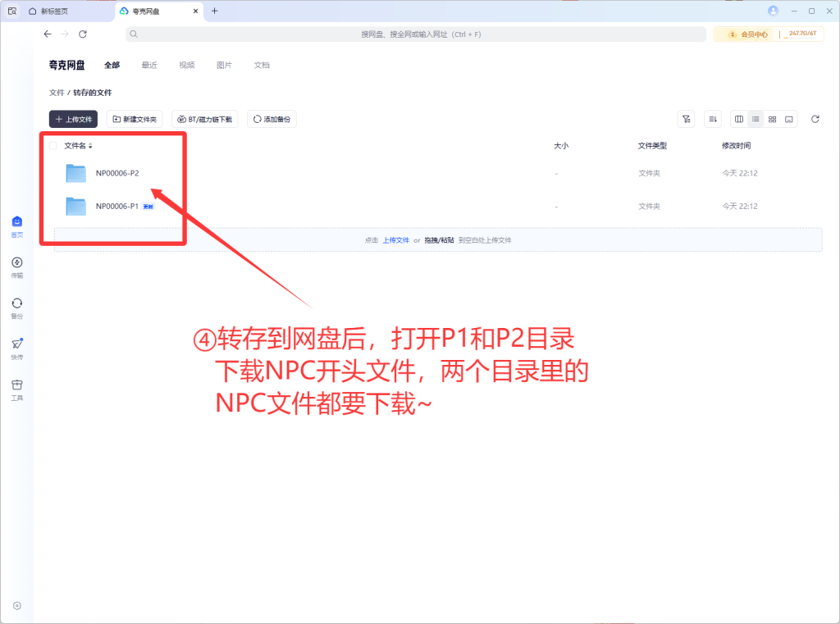Open the 备份 (Backup) sidebar icon
The height and width of the screenshot is (624, 840).
tap(17, 304)
